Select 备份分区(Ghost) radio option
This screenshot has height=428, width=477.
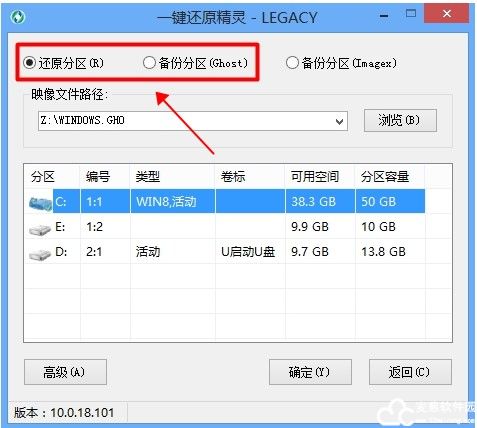(x=195, y=63)
